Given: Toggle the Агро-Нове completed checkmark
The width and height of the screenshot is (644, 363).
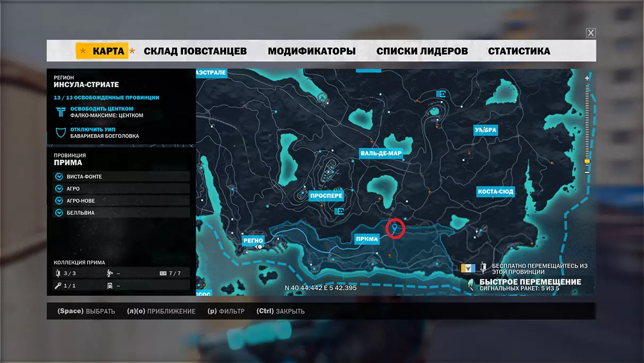Looking at the screenshot, I should 59,201.
